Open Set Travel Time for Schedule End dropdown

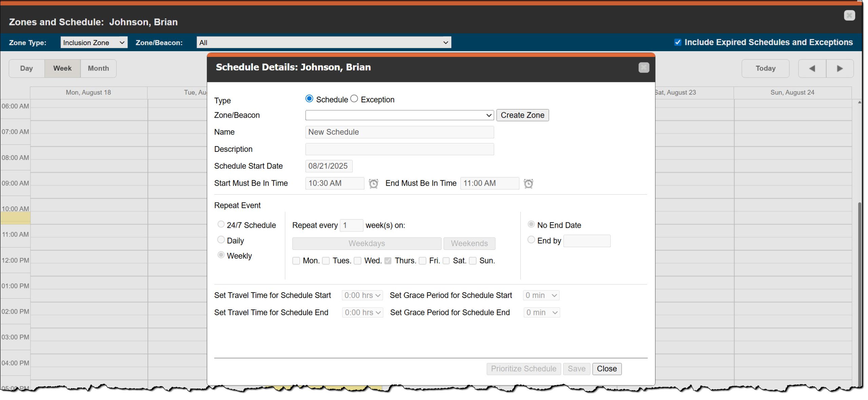362,313
